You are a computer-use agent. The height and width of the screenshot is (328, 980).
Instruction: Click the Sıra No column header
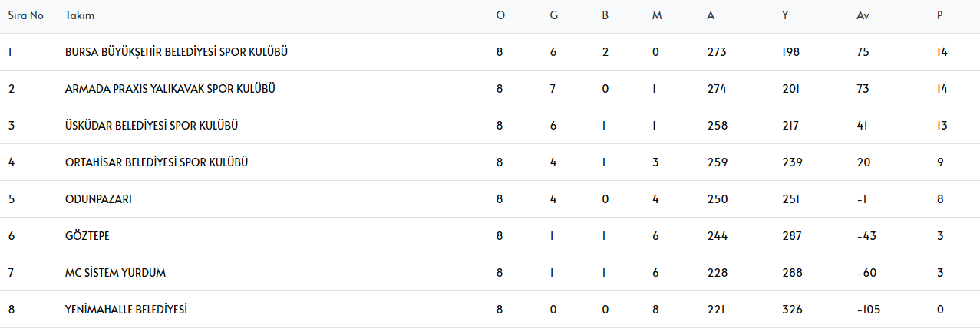[25, 16]
